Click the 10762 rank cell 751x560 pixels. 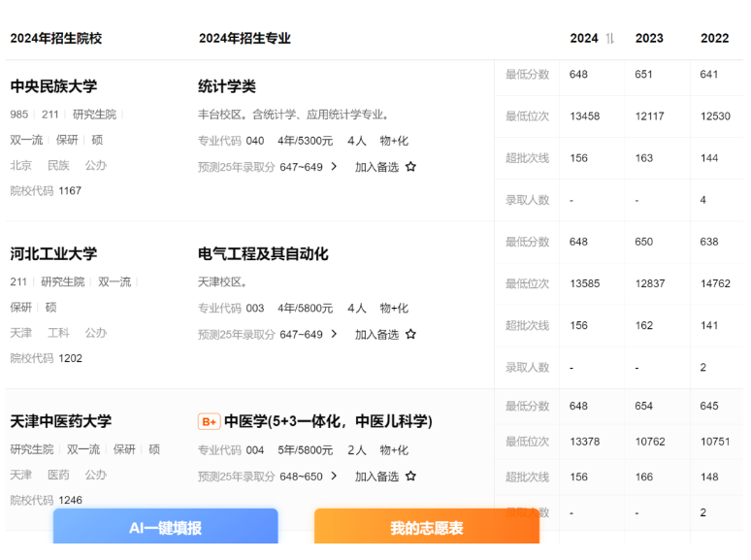pos(650,442)
